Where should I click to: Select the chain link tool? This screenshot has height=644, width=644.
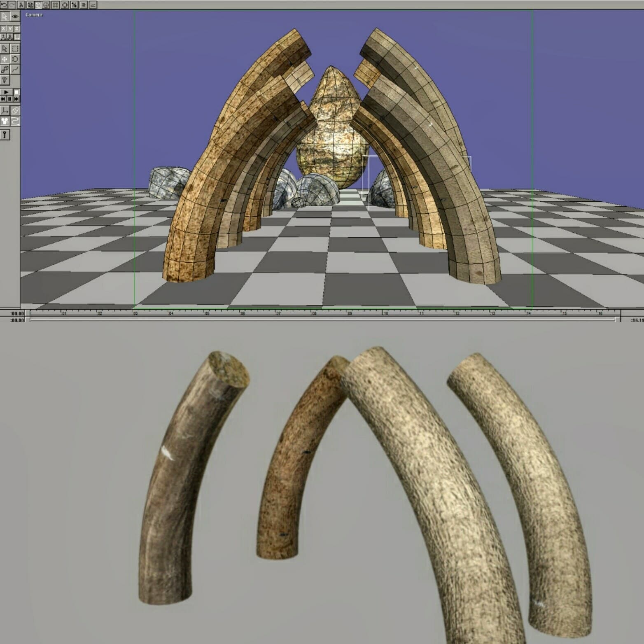point(5,70)
